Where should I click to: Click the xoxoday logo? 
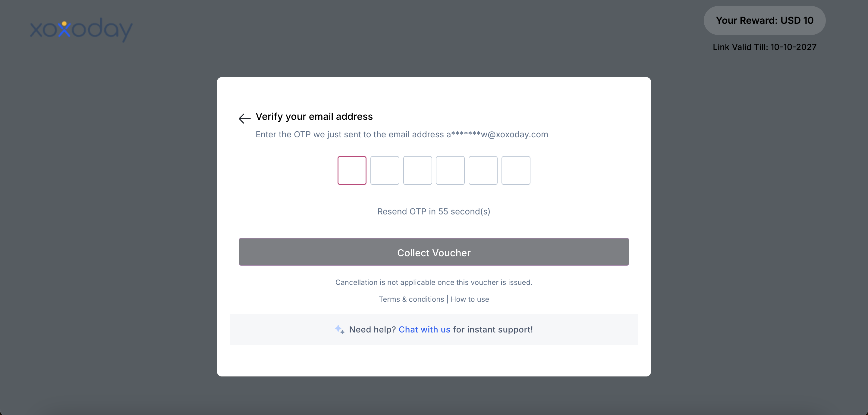point(81,30)
